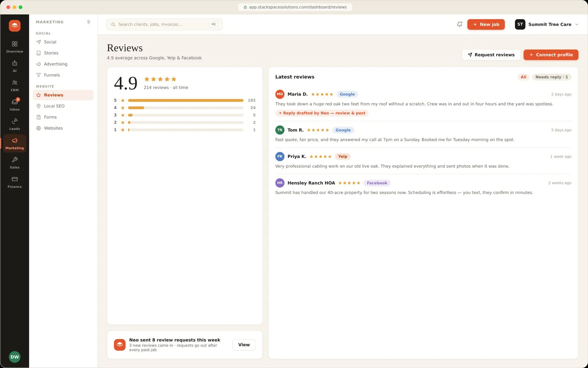This screenshot has height=368, width=588.
Task: Go to Funnels
Action: [x=63, y=75]
